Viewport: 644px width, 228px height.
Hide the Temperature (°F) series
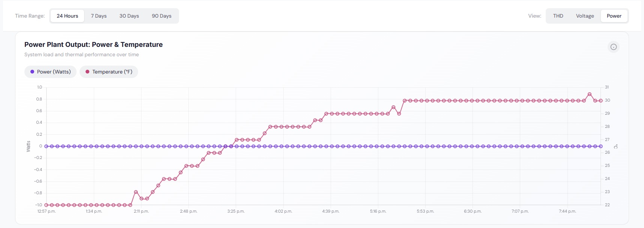point(109,72)
